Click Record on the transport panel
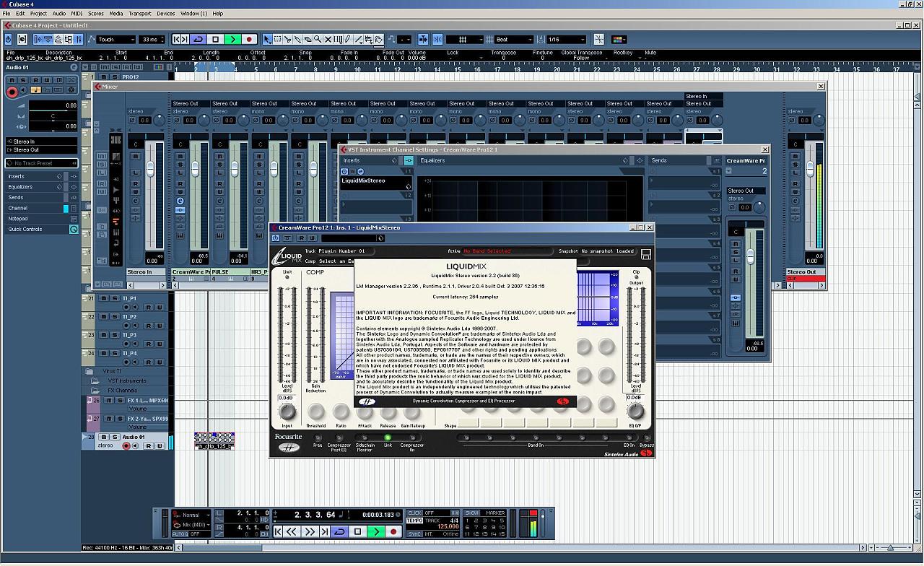The width and height of the screenshot is (924, 566). point(393,531)
